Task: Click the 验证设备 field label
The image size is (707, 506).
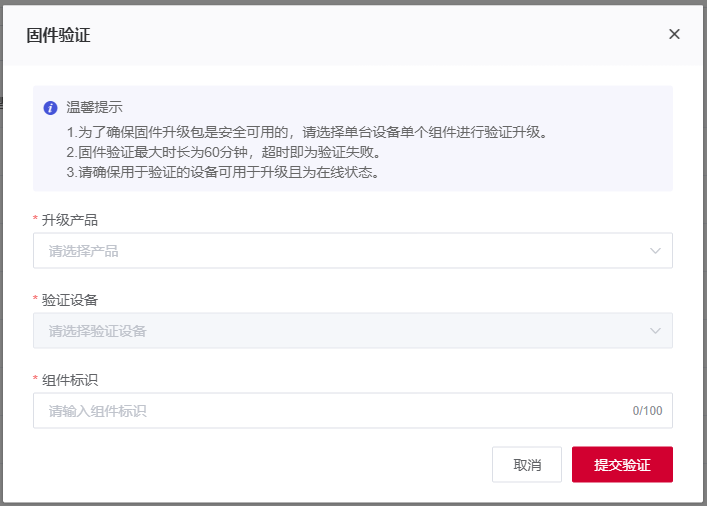Action: point(69,300)
